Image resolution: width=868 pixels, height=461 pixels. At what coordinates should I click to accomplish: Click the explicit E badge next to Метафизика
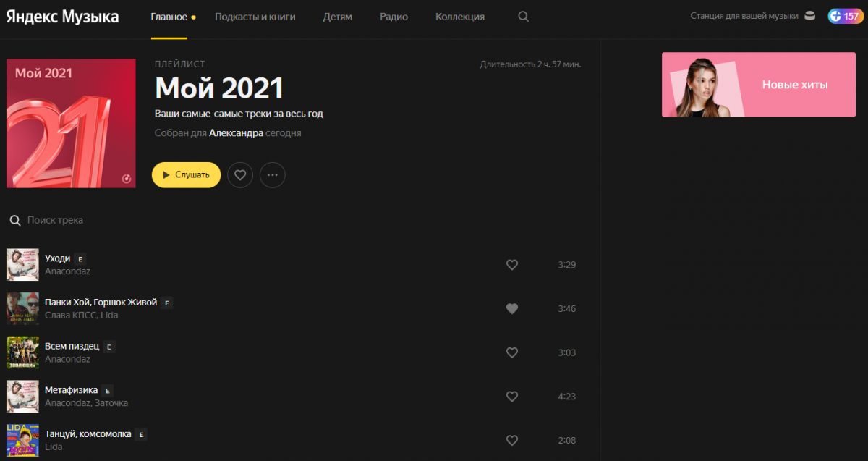pyautogui.click(x=108, y=391)
